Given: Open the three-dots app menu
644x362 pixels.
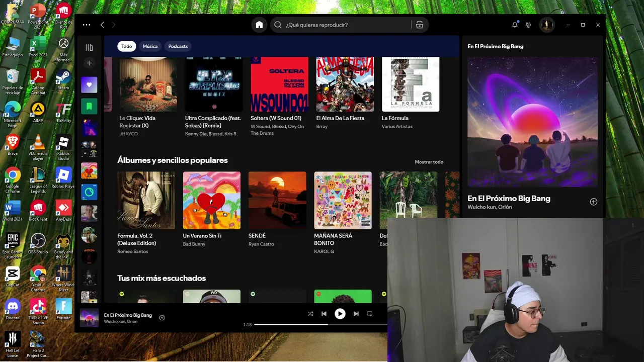Looking at the screenshot, I should 87,25.
